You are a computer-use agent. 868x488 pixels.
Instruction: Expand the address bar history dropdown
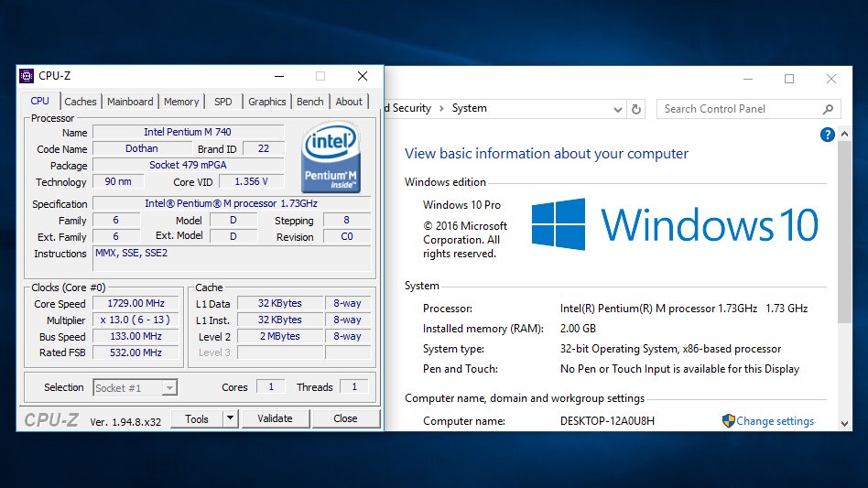coord(618,109)
